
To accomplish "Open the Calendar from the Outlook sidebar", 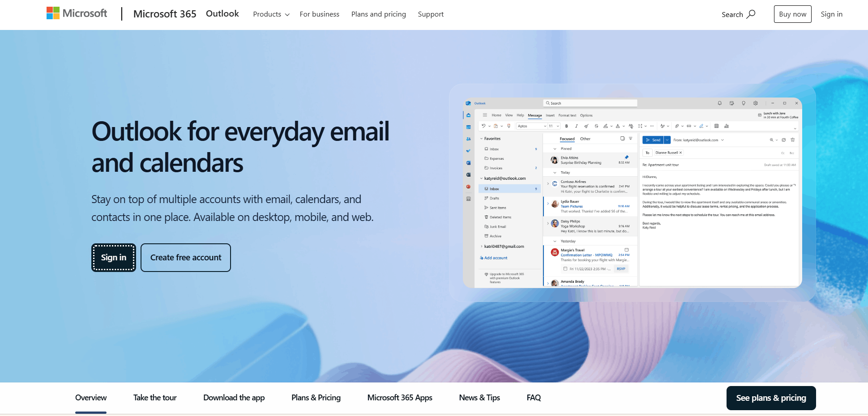I will pyautogui.click(x=468, y=127).
